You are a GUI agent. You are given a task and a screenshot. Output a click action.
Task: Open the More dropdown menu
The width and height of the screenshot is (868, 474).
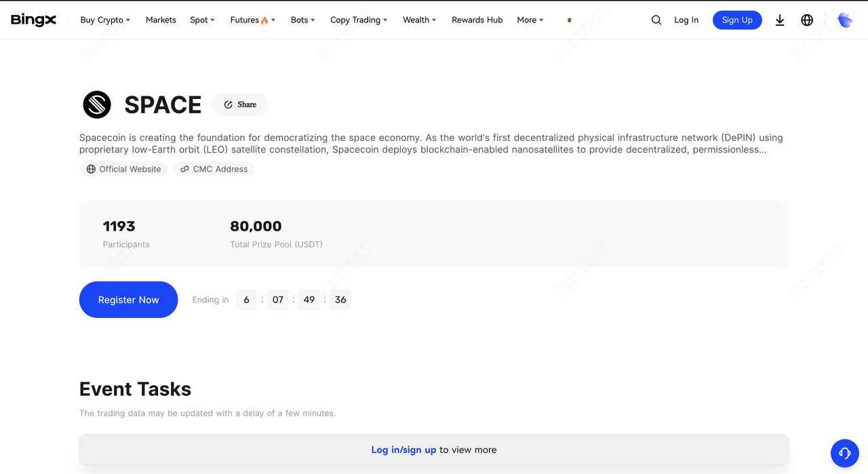coord(530,20)
